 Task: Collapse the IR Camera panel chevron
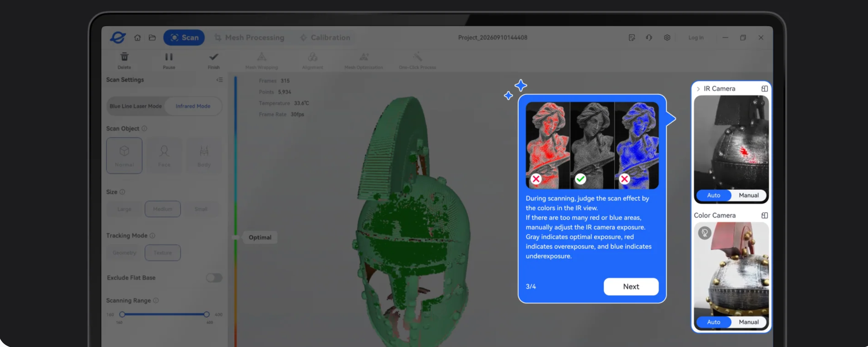point(698,89)
